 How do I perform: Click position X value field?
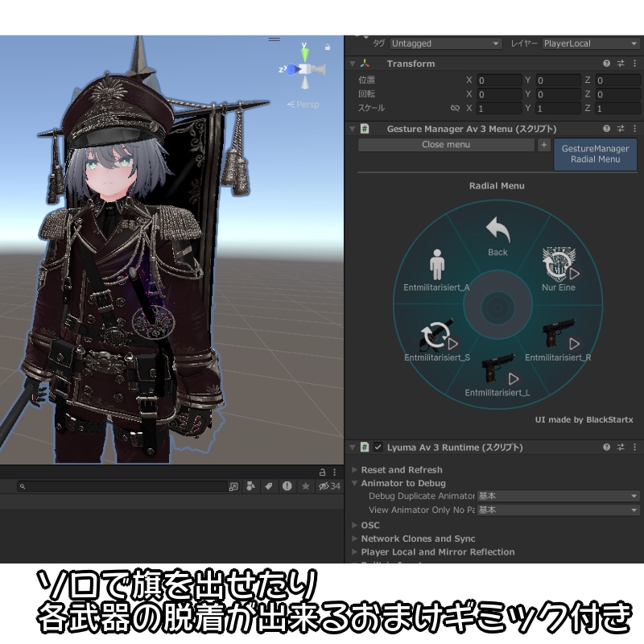[x=499, y=80]
